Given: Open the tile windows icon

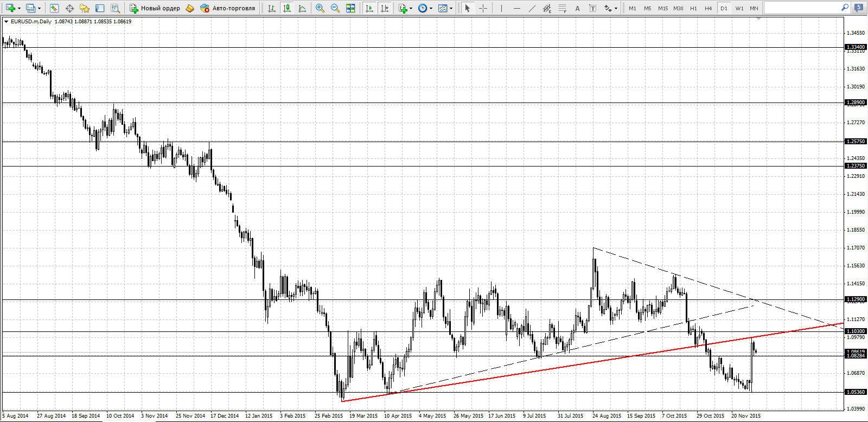Looking at the screenshot, I should (350, 8).
